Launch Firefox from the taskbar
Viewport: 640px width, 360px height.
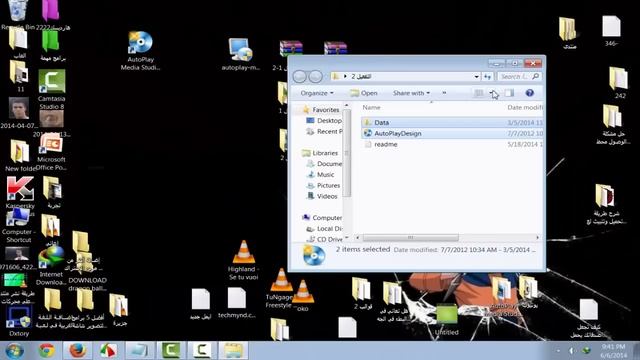point(78,351)
